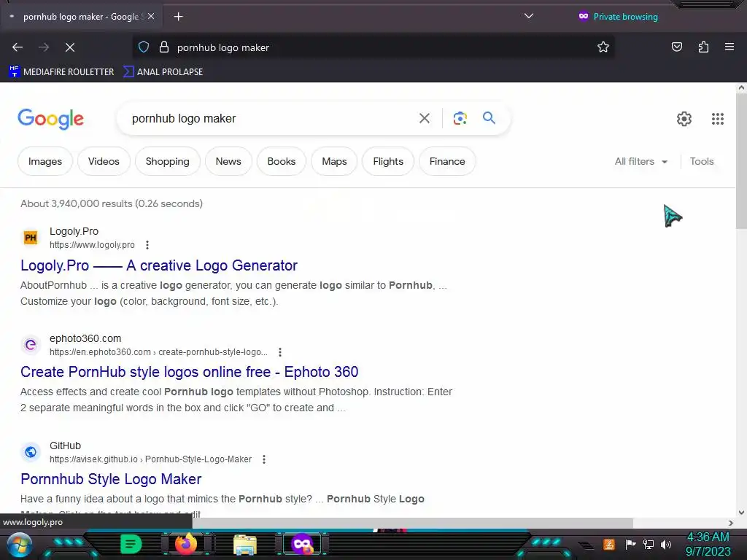This screenshot has height=560, width=747.
Task: Open more options for ephoto360.com result
Action: [x=280, y=352]
